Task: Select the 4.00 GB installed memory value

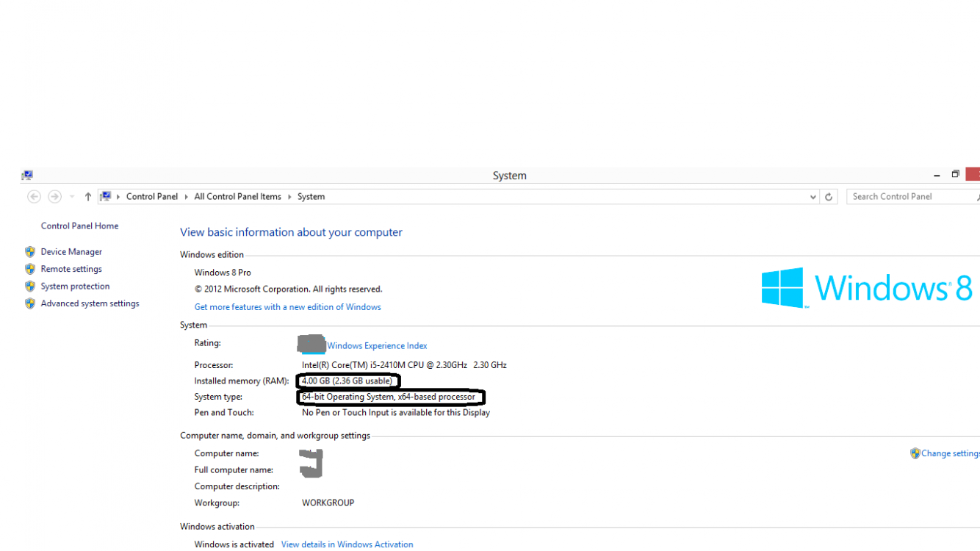Action: coord(347,381)
